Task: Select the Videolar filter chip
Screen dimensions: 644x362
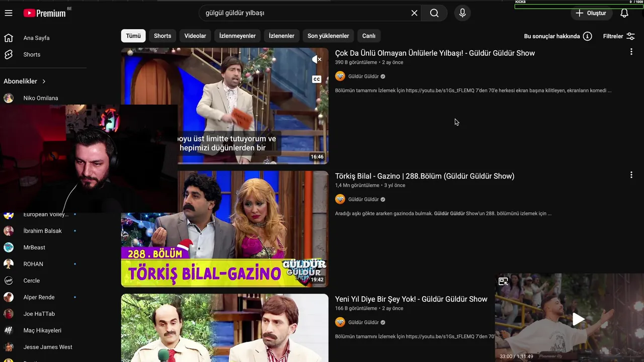Action: (195, 36)
